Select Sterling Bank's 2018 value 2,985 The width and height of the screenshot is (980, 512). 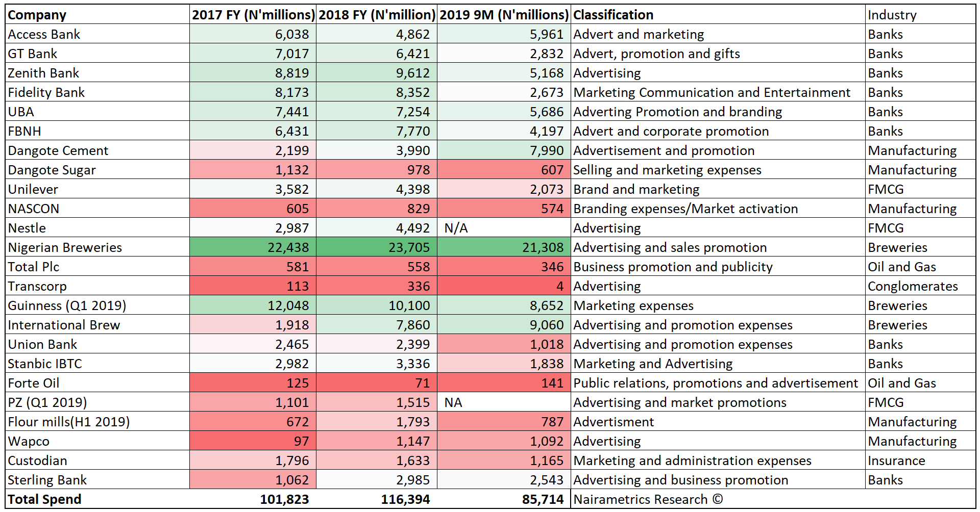tap(377, 480)
